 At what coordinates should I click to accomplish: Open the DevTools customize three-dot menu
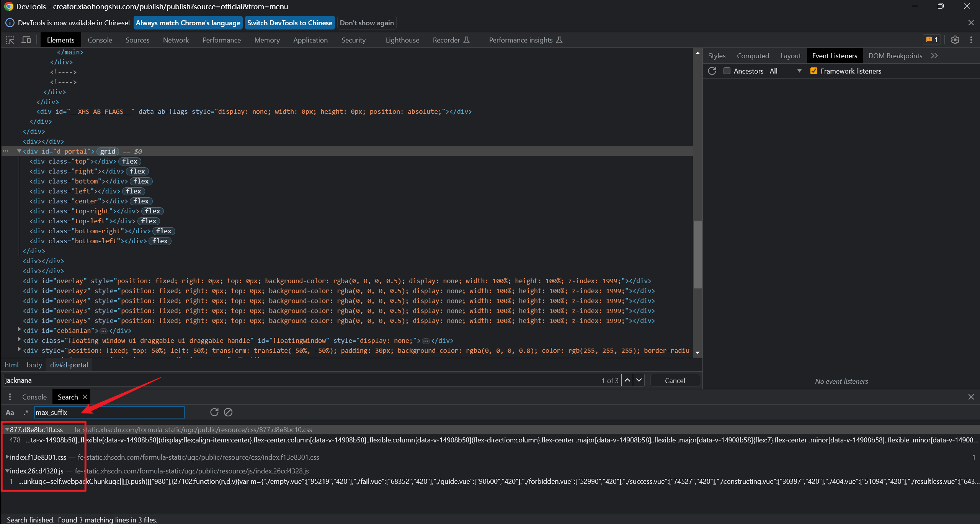[971, 40]
